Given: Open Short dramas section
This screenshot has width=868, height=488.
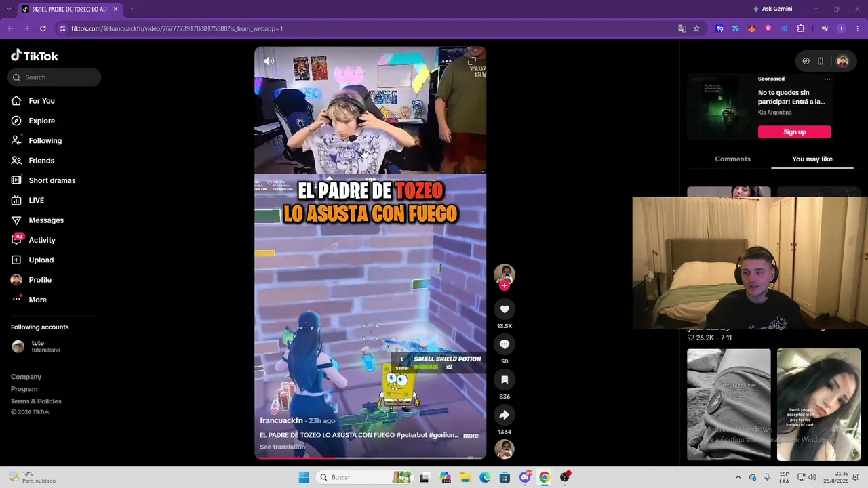Looking at the screenshot, I should point(52,180).
